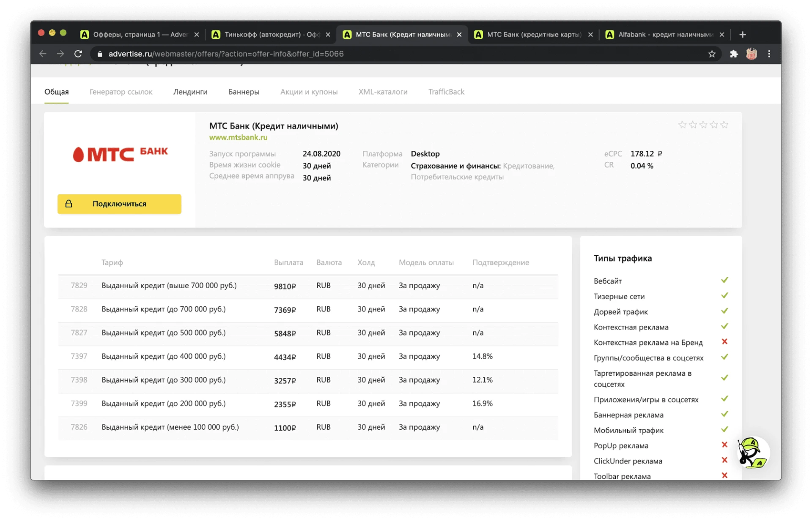Click the CR value 0.04 %
The image size is (812, 521).
(642, 166)
